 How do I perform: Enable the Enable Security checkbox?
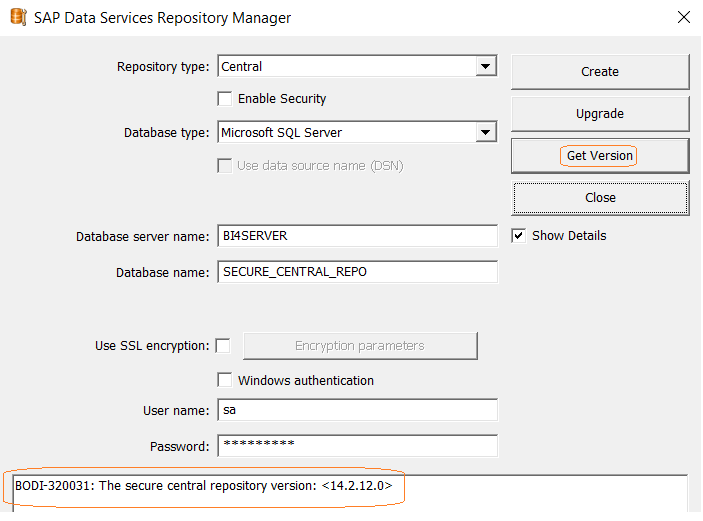pyautogui.click(x=225, y=99)
